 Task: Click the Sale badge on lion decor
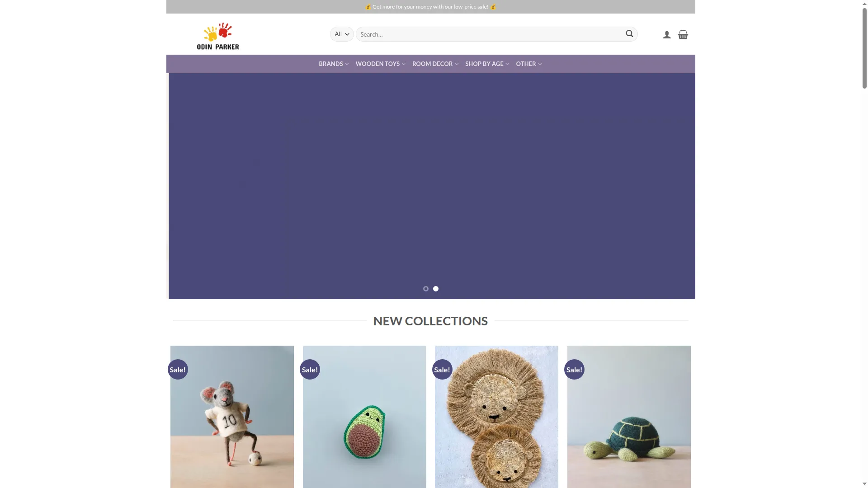[442, 370]
